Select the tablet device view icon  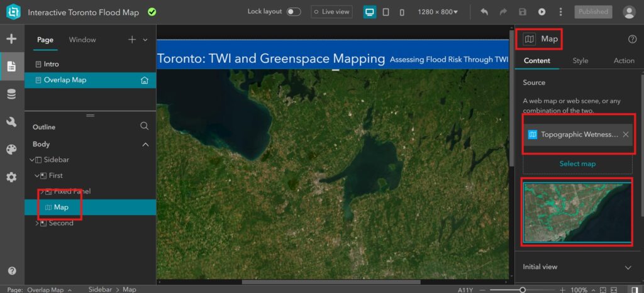(x=386, y=12)
